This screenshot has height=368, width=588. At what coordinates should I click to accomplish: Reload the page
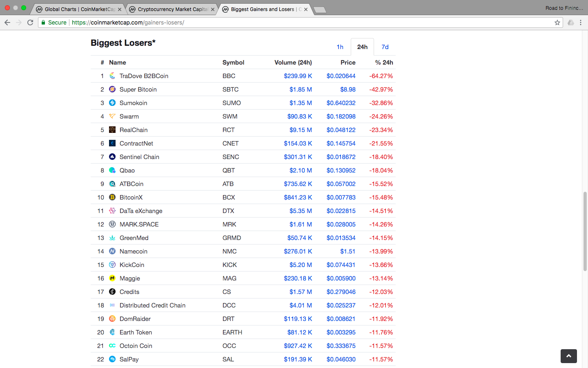pyautogui.click(x=30, y=22)
